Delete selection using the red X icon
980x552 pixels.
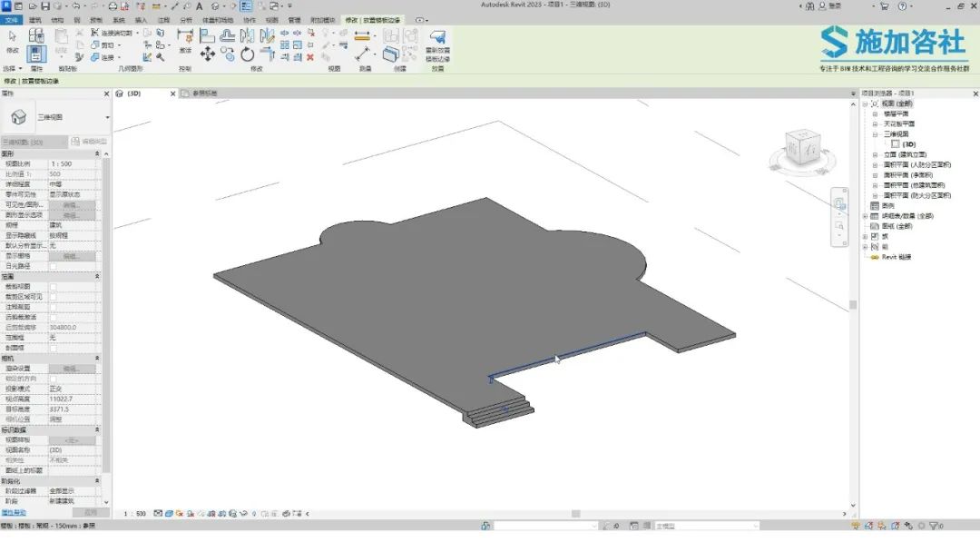[310, 57]
